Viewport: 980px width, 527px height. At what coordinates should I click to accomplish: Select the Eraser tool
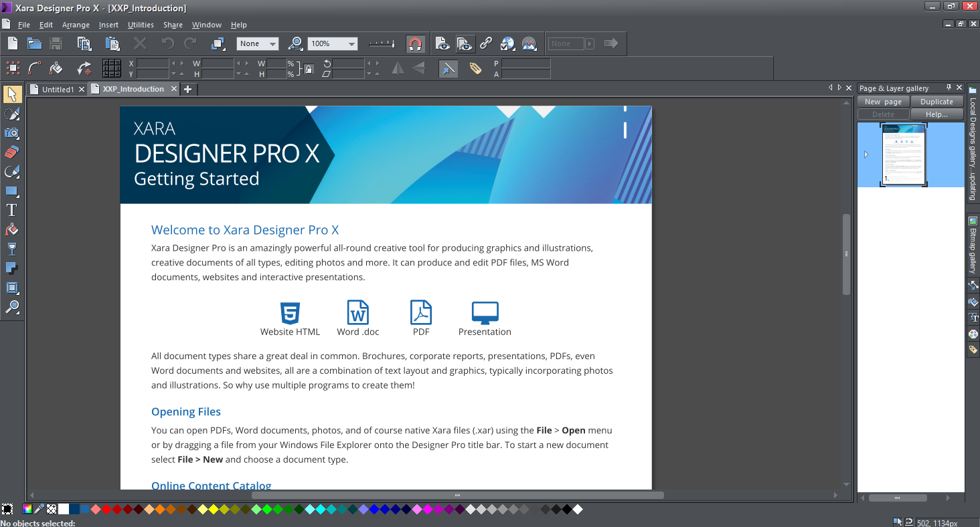(12, 152)
